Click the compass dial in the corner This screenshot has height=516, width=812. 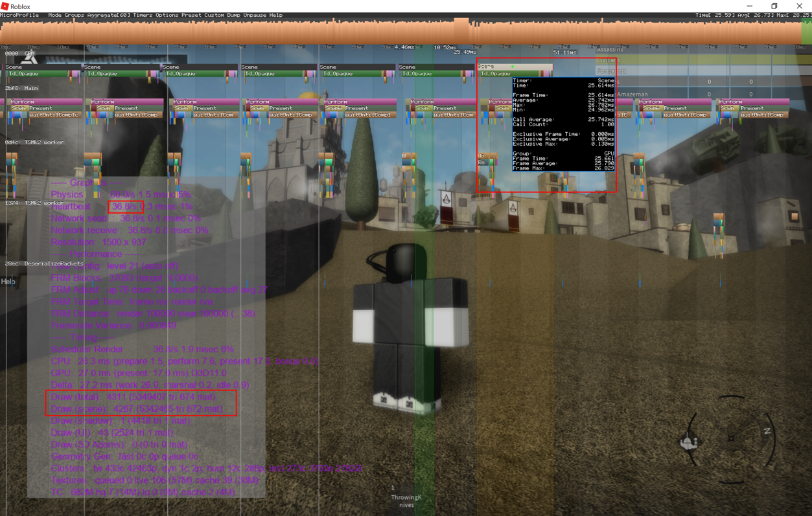click(x=732, y=439)
